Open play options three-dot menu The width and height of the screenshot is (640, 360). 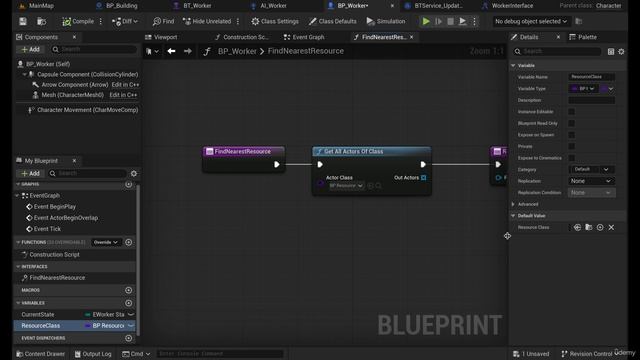474,21
